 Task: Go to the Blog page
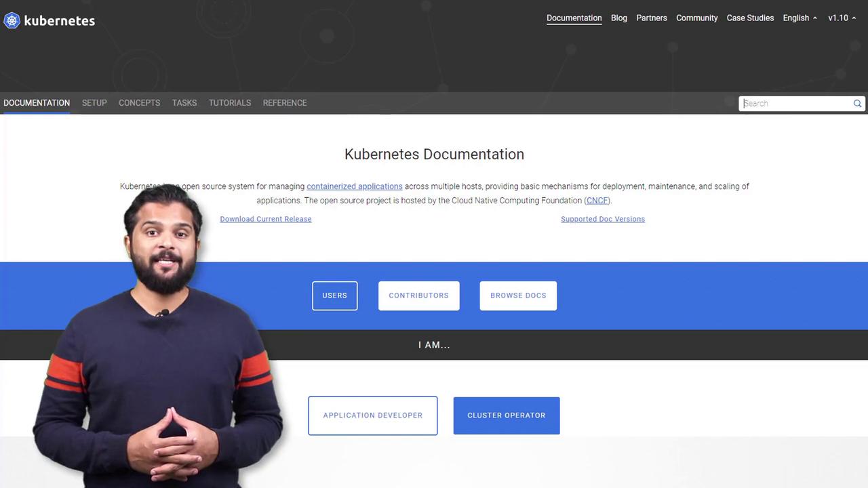coord(619,18)
